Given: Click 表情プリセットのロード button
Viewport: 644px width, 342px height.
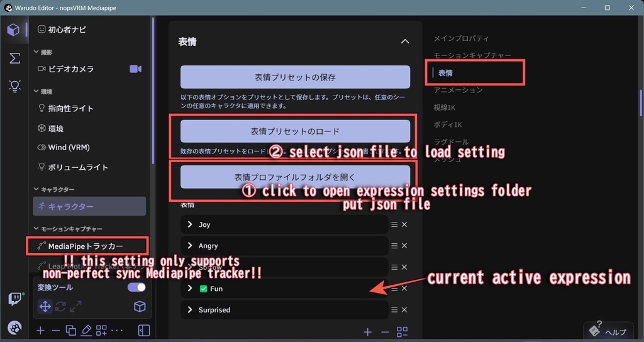Looking at the screenshot, I should tap(295, 131).
